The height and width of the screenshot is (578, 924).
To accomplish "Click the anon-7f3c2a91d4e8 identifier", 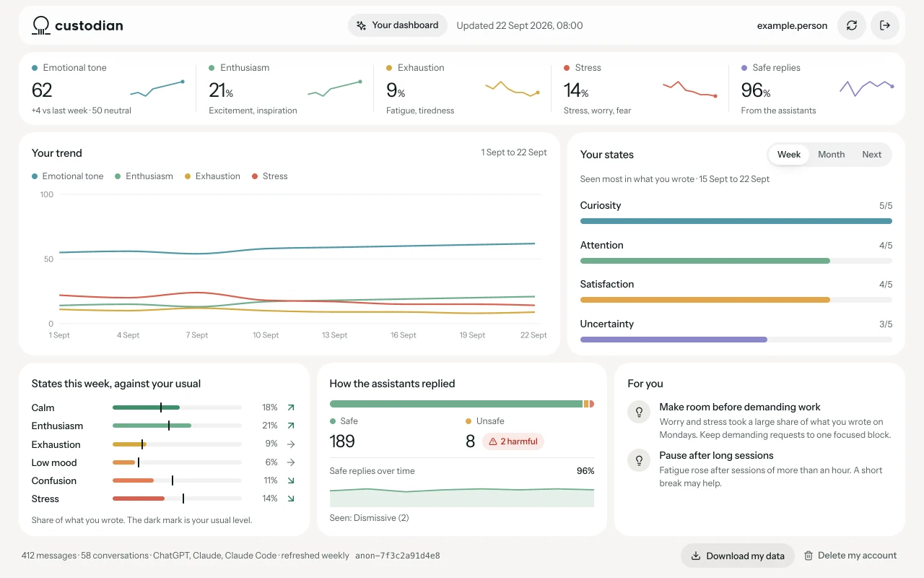I will click(398, 556).
